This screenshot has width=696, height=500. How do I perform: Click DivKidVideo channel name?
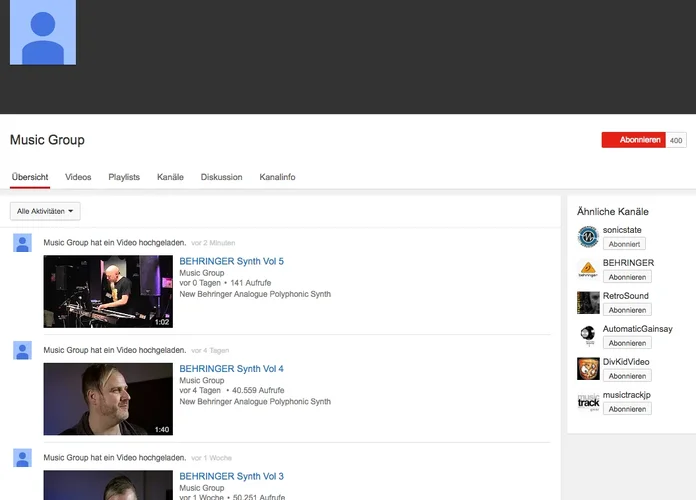[x=626, y=361]
